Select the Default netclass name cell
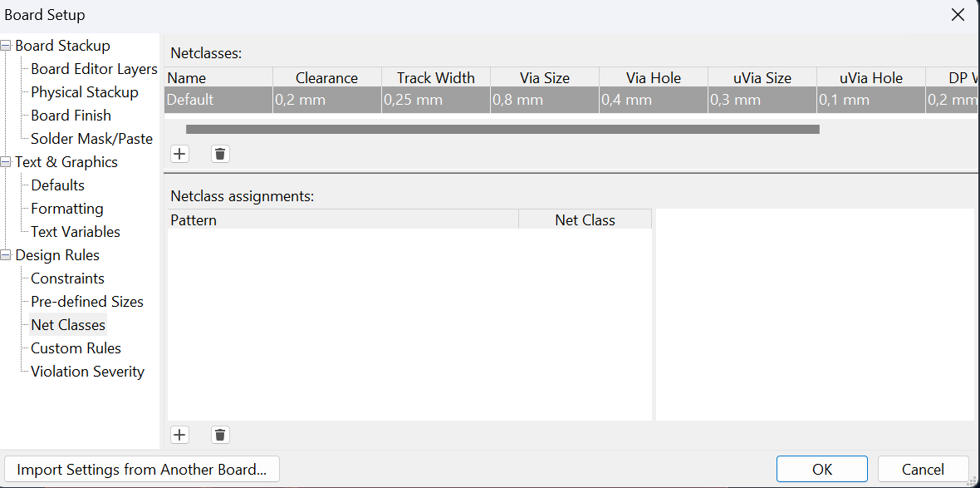 (218, 100)
